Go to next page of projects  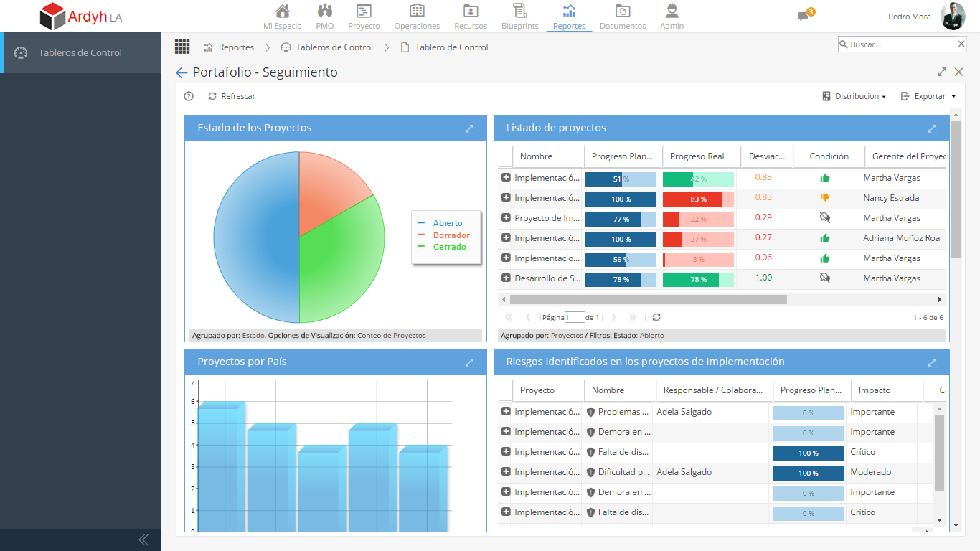tap(613, 317)
